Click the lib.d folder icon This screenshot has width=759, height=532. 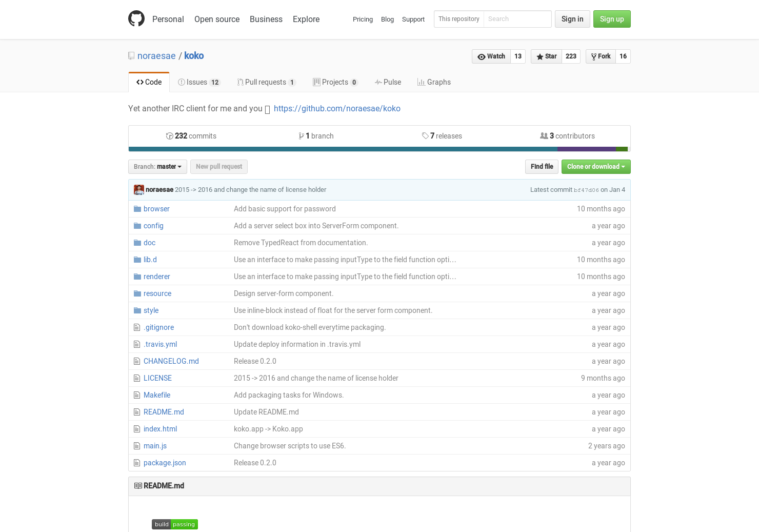click(137, 260)
